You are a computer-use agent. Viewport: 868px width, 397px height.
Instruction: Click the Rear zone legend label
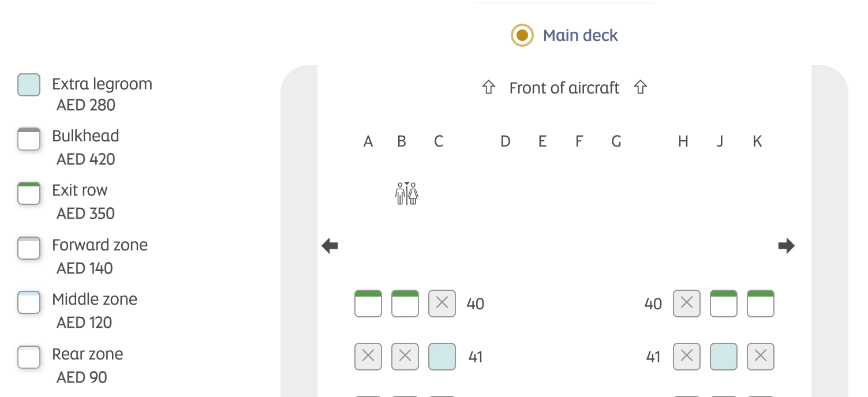pyautogui.click(x=87, y=354)
